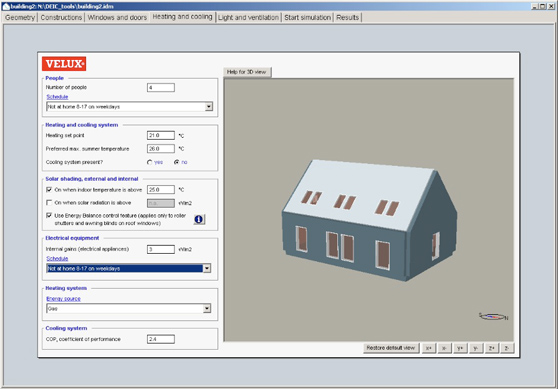Image resolution: width=558 pixels, height=389 pixels.
Task: Click the x+ view rotation button
Action: point(429,348)
